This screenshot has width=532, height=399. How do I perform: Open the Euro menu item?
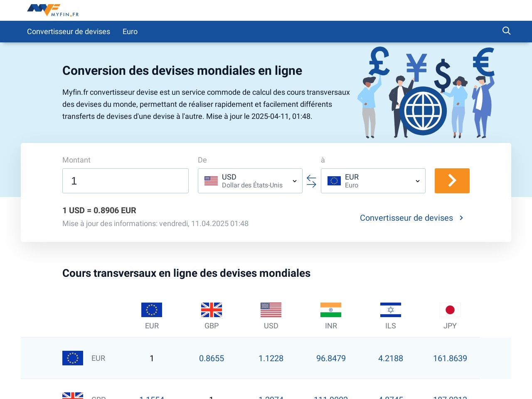[x=130, y=32]
